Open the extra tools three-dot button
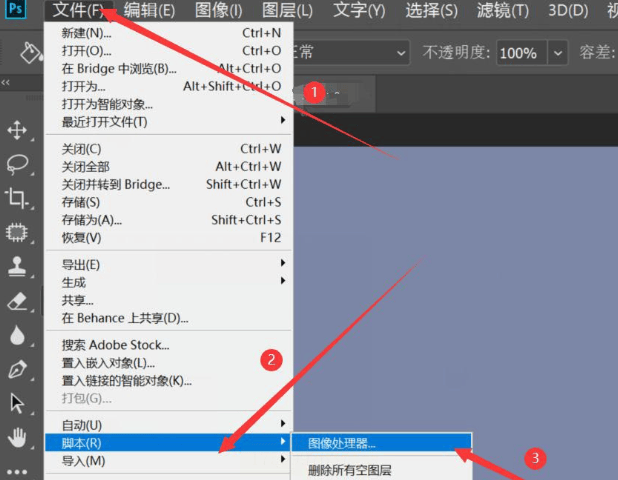The width and height of the screenshot is (618, 480). coord(17,472)
